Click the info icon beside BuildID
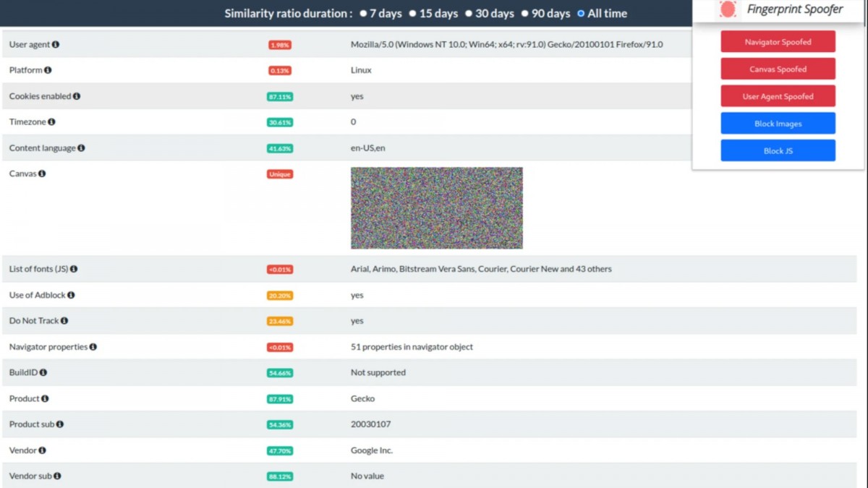The width and height of the screenshot is (868, 488). [43, 373]
